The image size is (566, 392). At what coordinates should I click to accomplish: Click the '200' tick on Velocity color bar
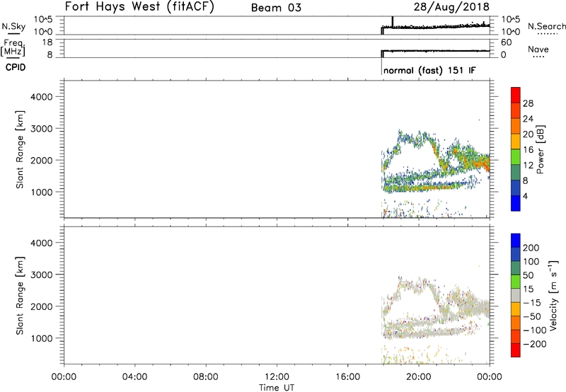click(531, 248)
